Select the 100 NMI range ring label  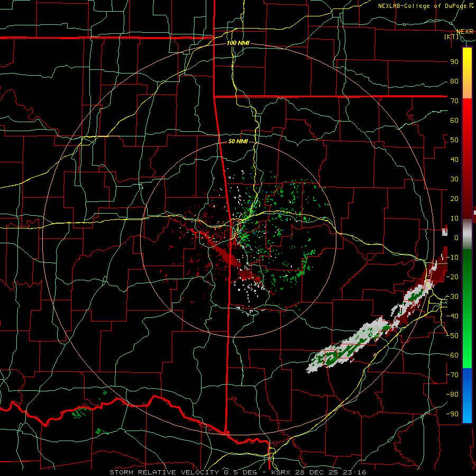(x=238, y=43)
